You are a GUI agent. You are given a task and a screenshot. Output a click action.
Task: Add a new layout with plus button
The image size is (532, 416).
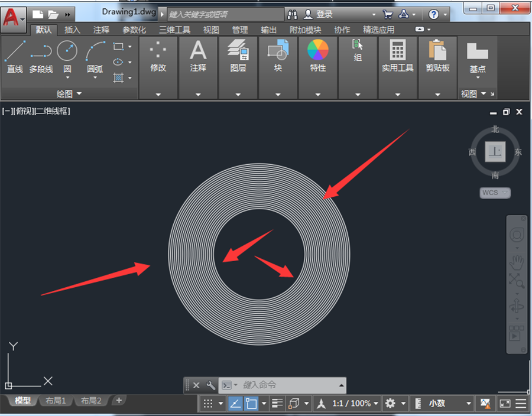coord(119,401)
